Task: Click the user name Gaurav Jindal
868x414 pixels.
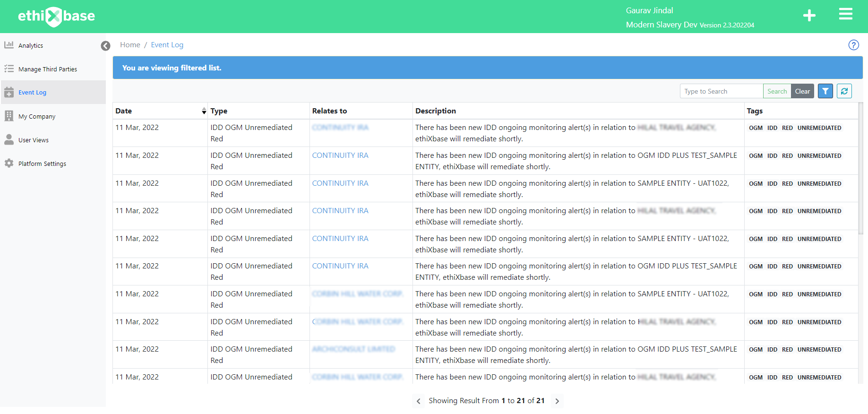Action: coord(649,10)
